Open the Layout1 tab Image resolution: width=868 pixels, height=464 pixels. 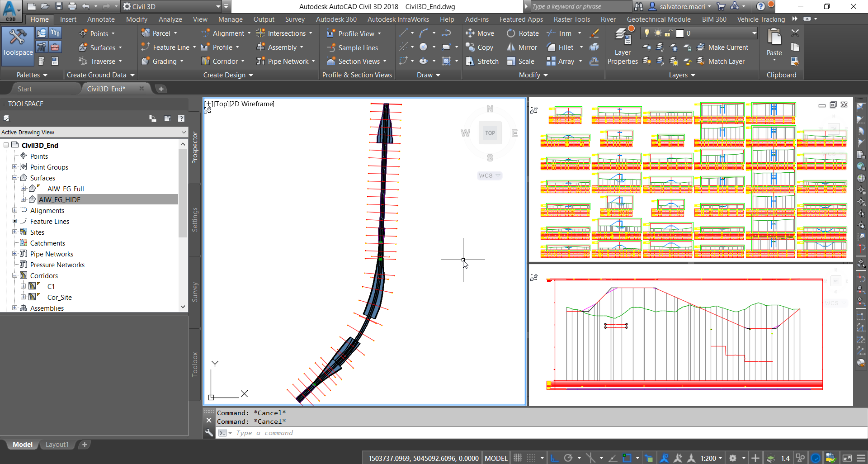[x=57, y=445]
